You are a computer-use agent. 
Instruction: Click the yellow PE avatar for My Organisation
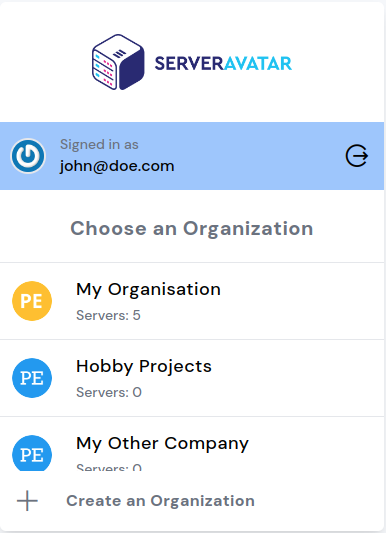click(x=32, y=301)
